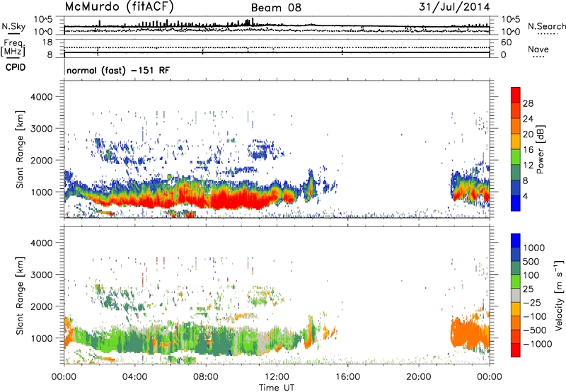Click the Velocity [m s-1] colorbar title
This screenshot has width=566, height=392.
coord(559,295)
